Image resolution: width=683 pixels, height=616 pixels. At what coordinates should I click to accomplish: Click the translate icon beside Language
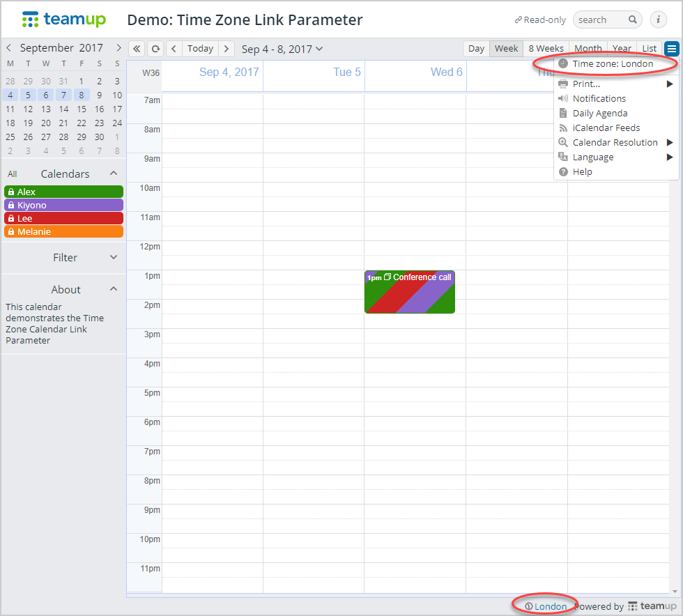(x=563, y=157)
